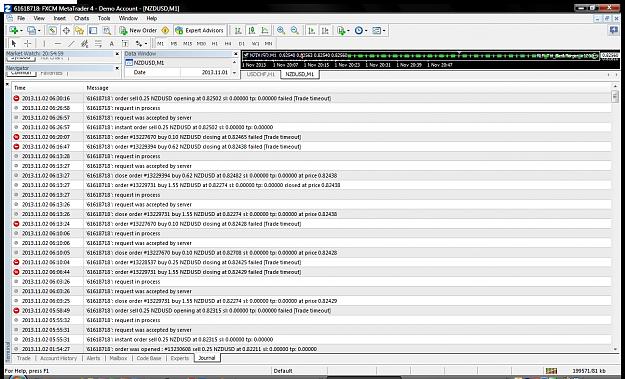625x379 pixels.
Task: Select the Crosshair tool
Action: tap(28, 43)
